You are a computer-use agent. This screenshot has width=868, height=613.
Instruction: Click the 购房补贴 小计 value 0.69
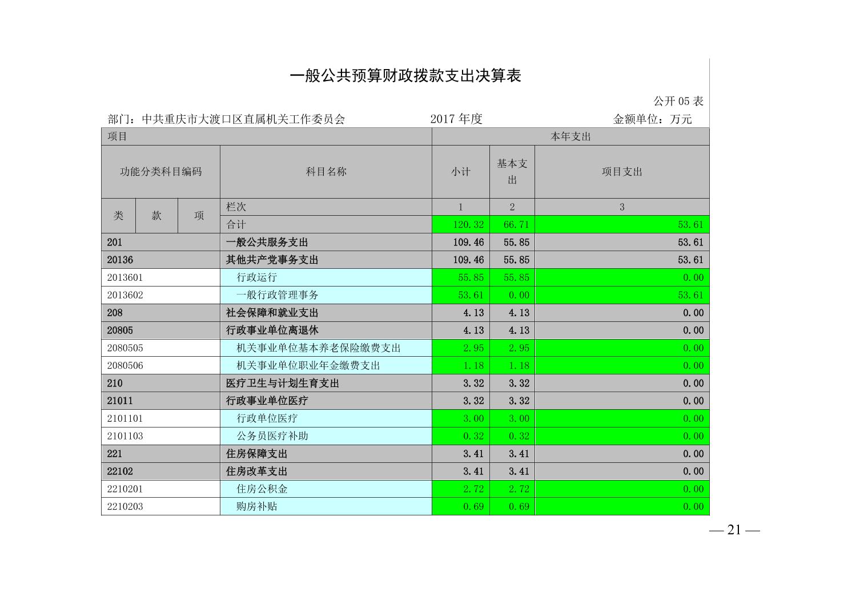[473, 507]
